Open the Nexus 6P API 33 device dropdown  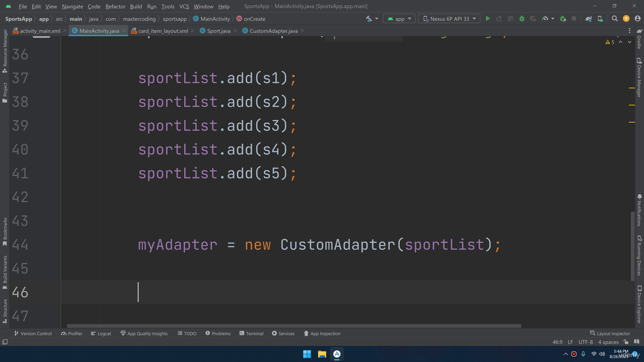tap(449, 19)
